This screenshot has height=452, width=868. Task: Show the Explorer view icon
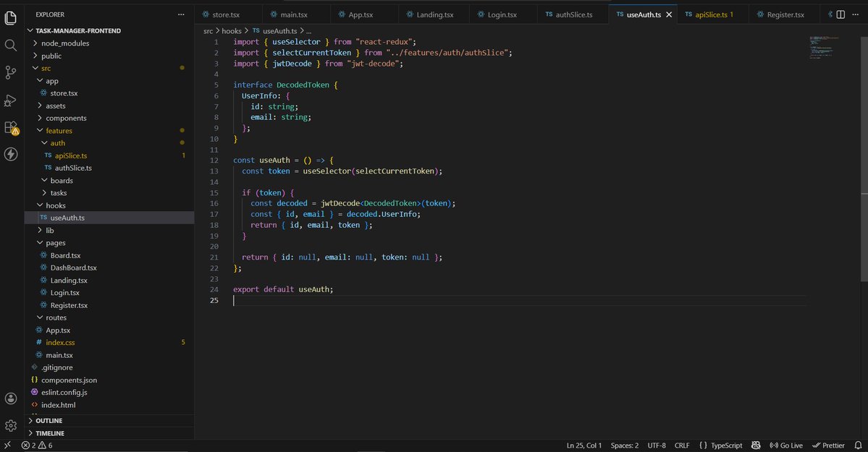point(11,18)
